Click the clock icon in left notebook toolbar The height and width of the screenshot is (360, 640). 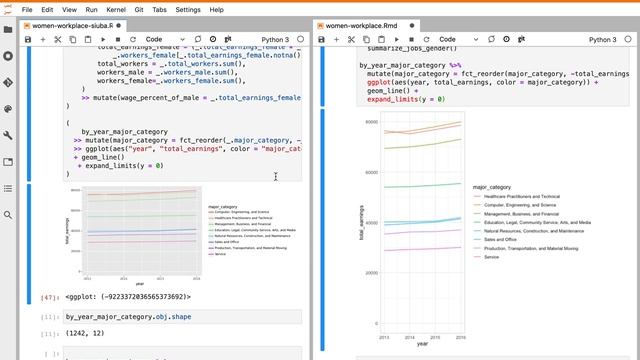213,39
